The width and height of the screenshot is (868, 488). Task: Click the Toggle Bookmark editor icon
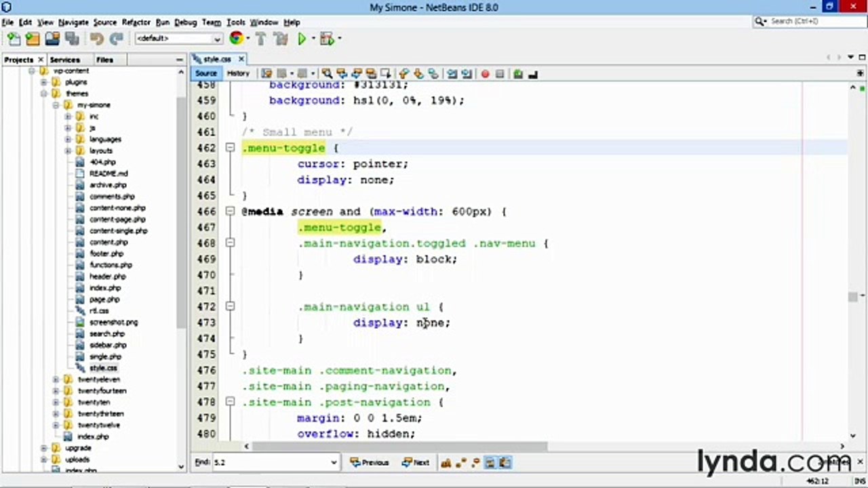(x=433, y=74)
